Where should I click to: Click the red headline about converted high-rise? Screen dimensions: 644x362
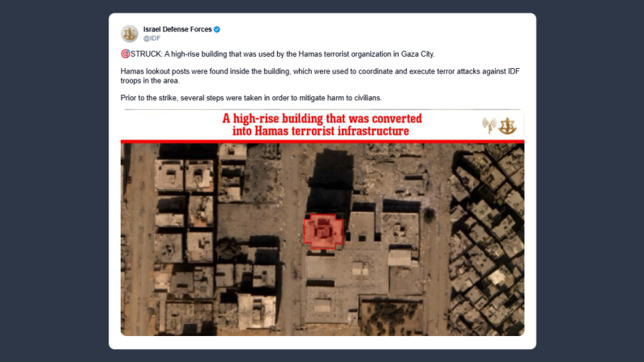(x=322, y=125)
